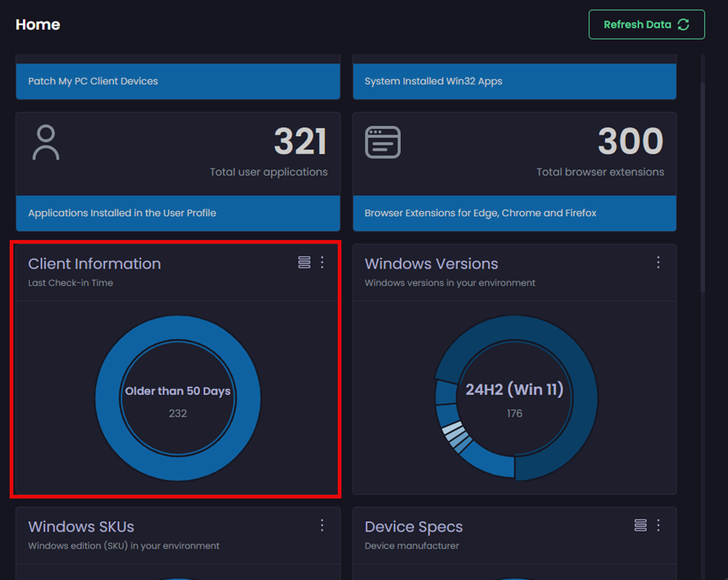Screen dimensions: 728x580
Task: Select the lightest Windows Versions donut segment
Action: click(x=450, y=429)
